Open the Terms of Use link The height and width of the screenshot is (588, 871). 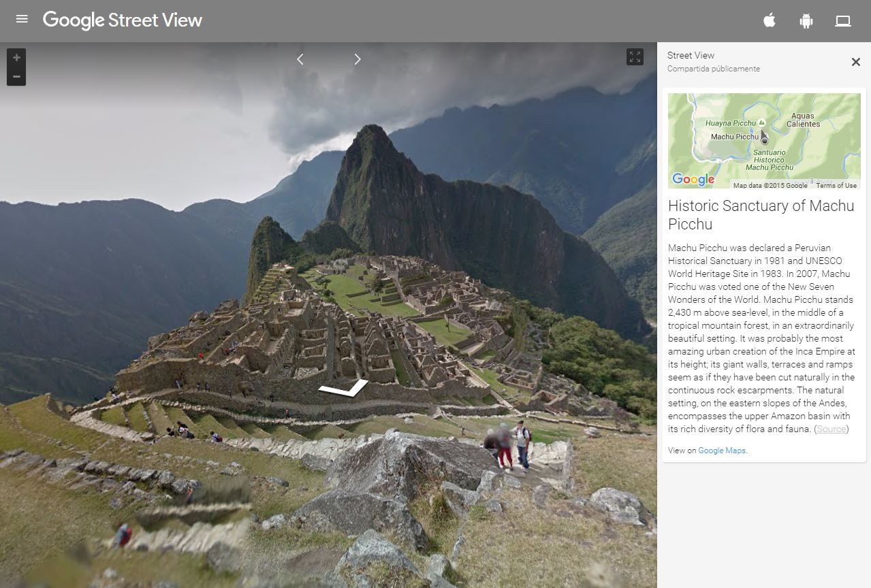[x=836, y=185]
